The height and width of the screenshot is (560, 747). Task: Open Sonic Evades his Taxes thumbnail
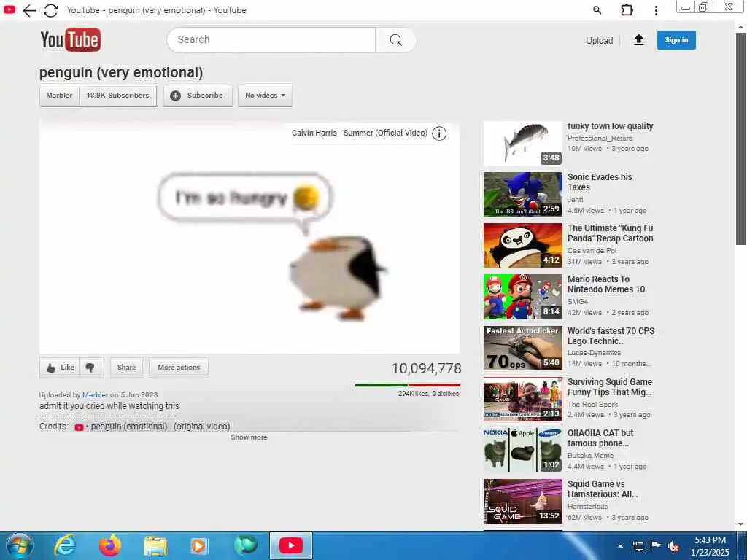522,194
